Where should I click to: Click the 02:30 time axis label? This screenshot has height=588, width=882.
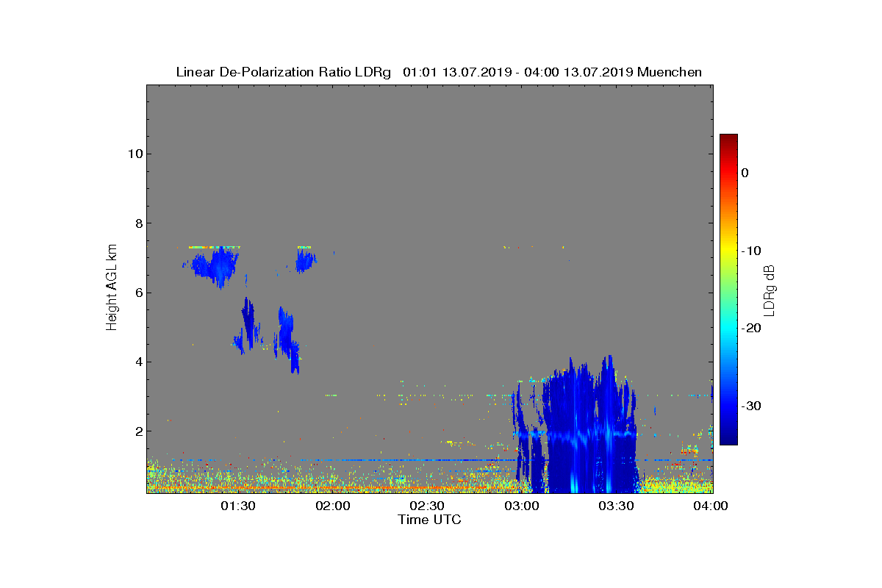pos(427,506)
